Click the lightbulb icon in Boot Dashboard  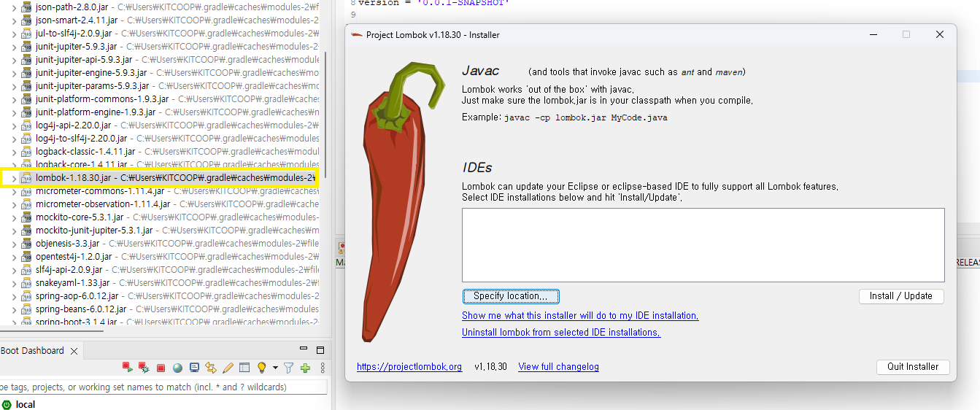[x=262, y=368]
